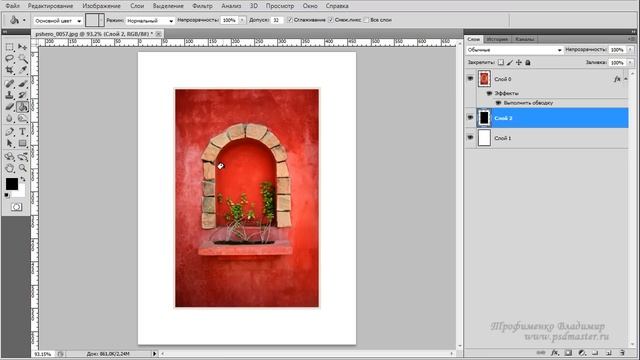Select the Paint Bucket tool in toolbox
Screen dimensions: 640x360
(22, 107)
